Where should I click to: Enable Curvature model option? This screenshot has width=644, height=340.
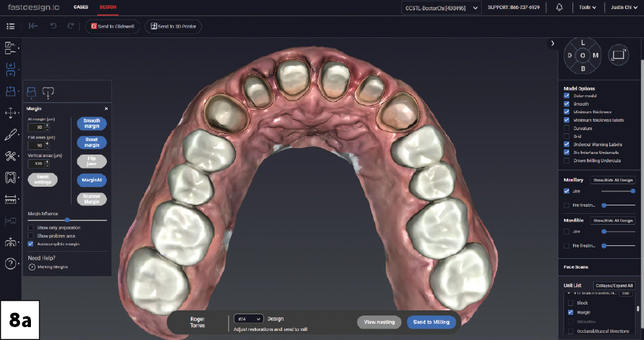coord(566,128)
